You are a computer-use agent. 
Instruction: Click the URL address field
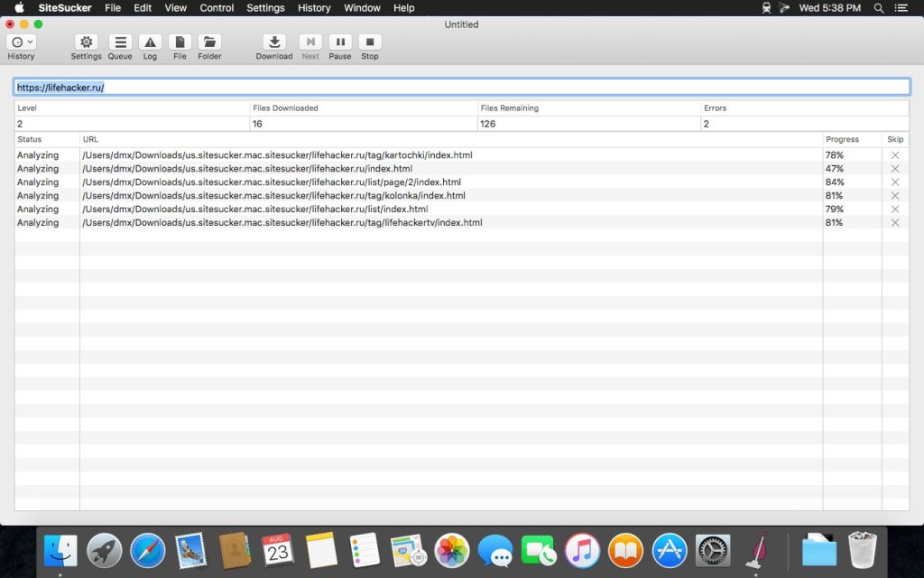(461, 88)
